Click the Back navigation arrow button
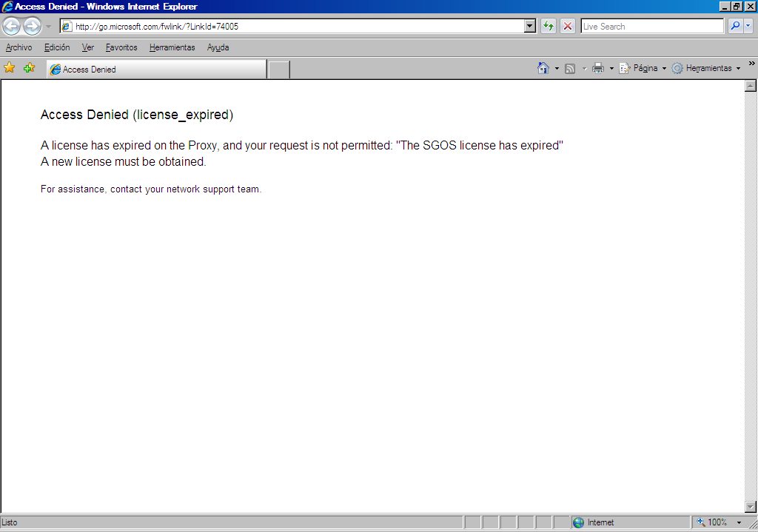The width and height of the screenshot is (758, 532). pyautogui.click(x=12, y=27)
